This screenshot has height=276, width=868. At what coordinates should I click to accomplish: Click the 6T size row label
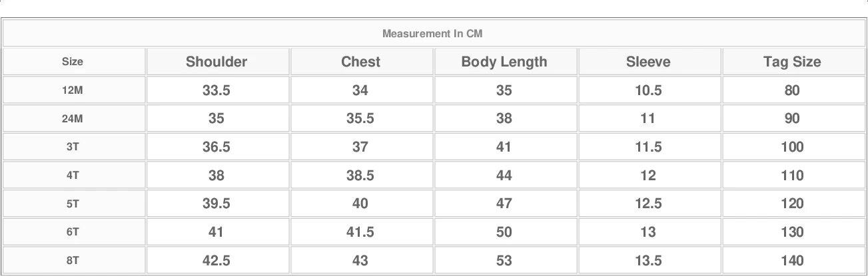73,232
